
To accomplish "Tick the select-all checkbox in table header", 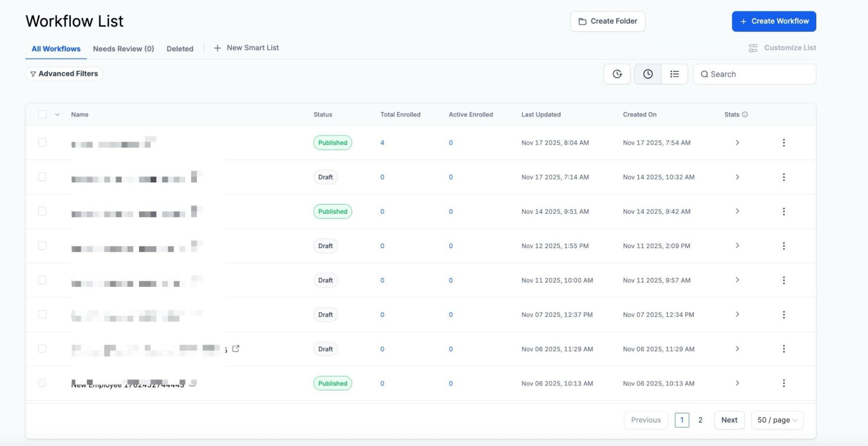I will pyautogui.click(x=42, y=115).
